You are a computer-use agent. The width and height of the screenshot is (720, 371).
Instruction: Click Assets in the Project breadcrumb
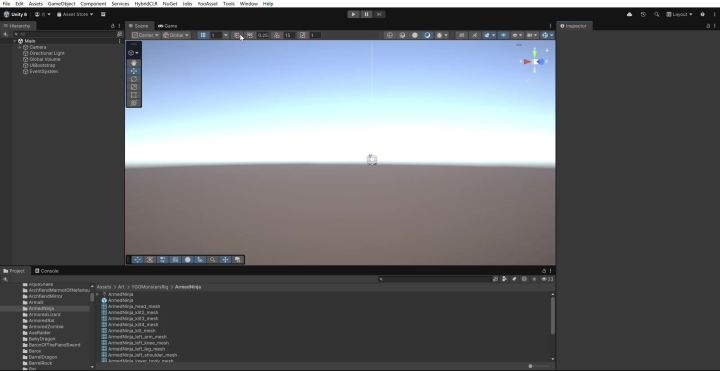pyautogui.click(x=104, y=287)
